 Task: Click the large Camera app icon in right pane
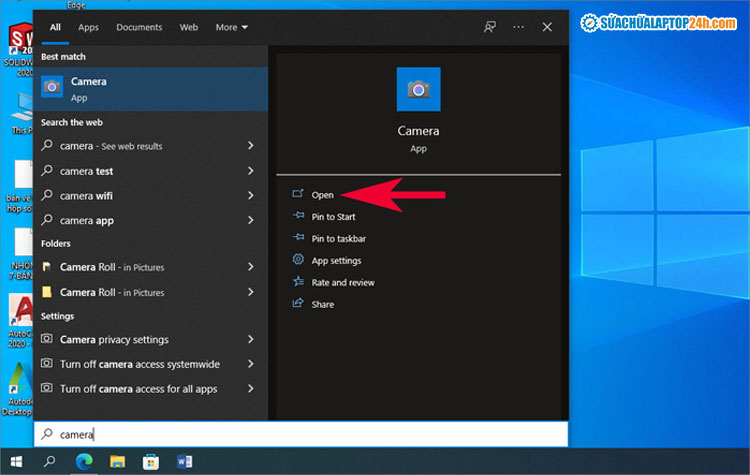coord(418,90)
